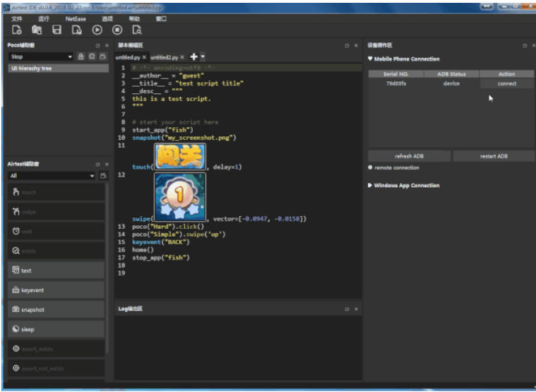Float the script editor panel
This screenshot has height=392, width=536.
pos(347,45)
